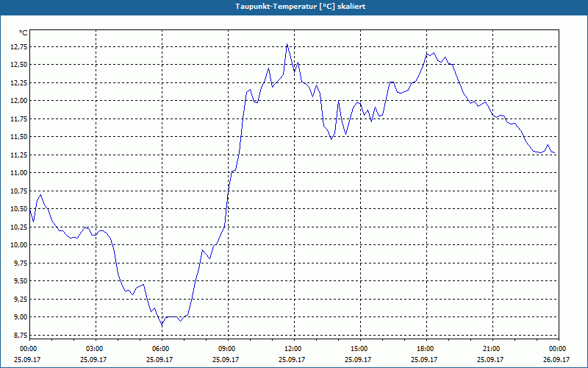The width and height of the screenshot is (588, 368).
Task: Click the 12,75 y-axis value
Action: click(21, 46)
